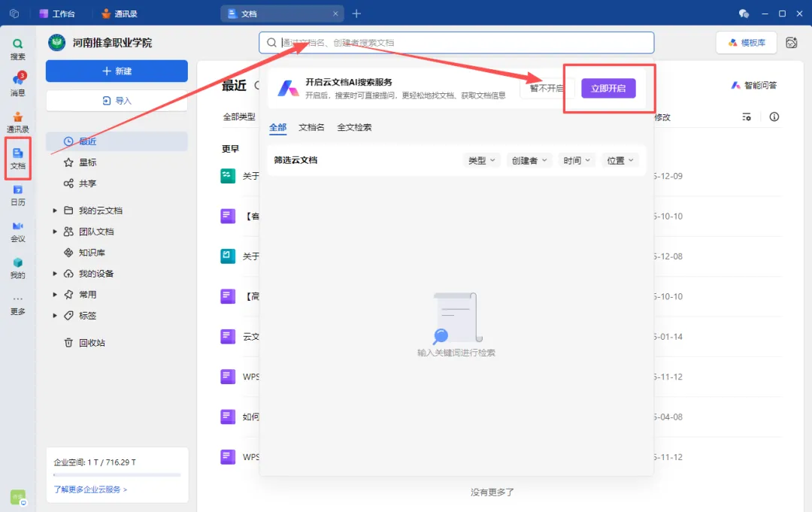Click the share icon beside 共享

(68, 183)
